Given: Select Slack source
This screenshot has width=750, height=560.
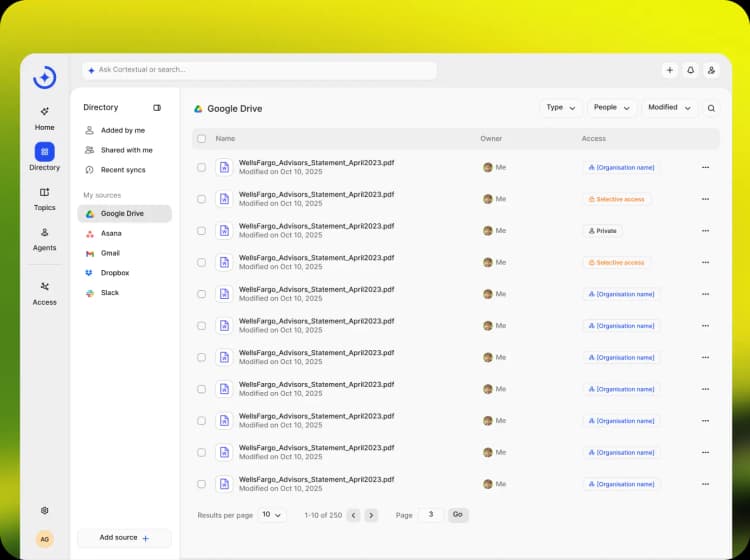Looking at the screenshot, I should pos(124,293).
